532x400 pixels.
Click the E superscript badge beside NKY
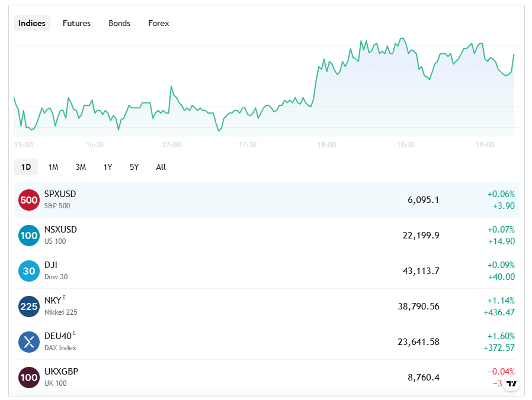click(64, 298)
